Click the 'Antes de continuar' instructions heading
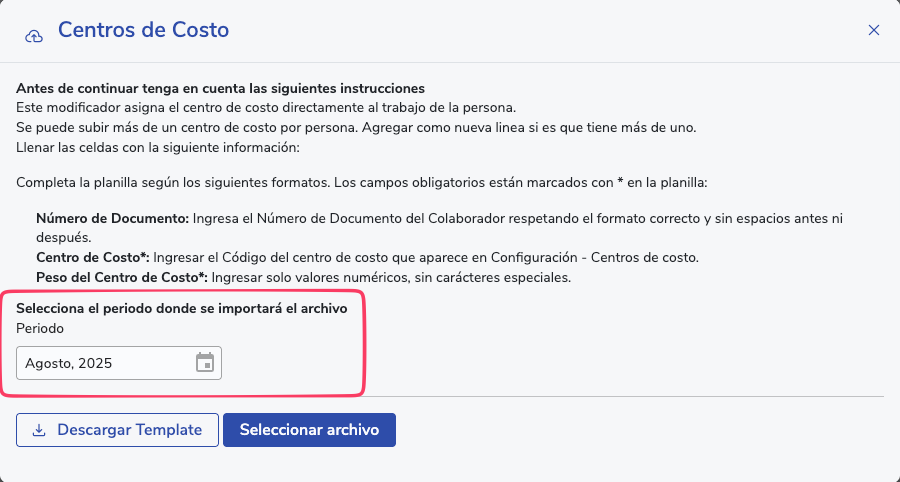Viewport: 900px width, 482px height. [x=220, y=89]
